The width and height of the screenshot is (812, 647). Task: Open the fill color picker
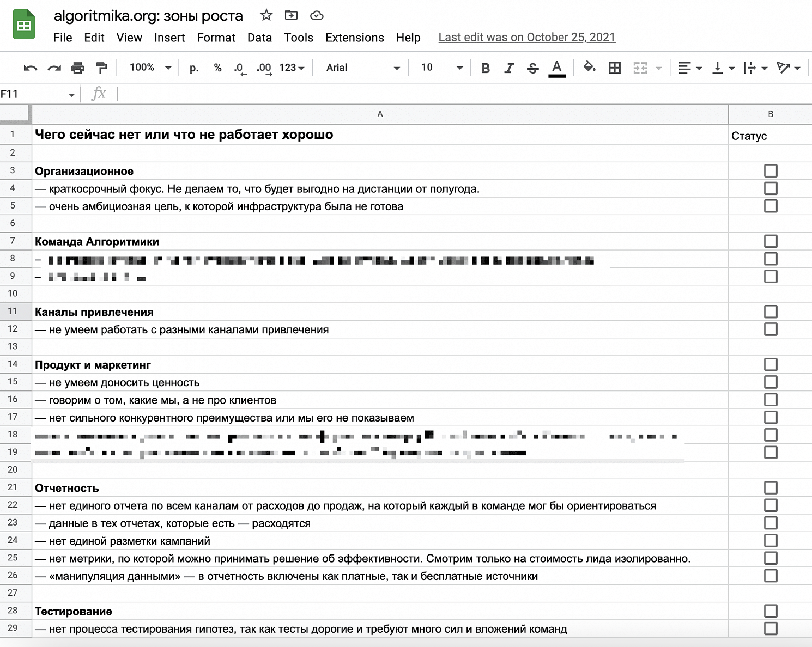click(x=589, y=68)
